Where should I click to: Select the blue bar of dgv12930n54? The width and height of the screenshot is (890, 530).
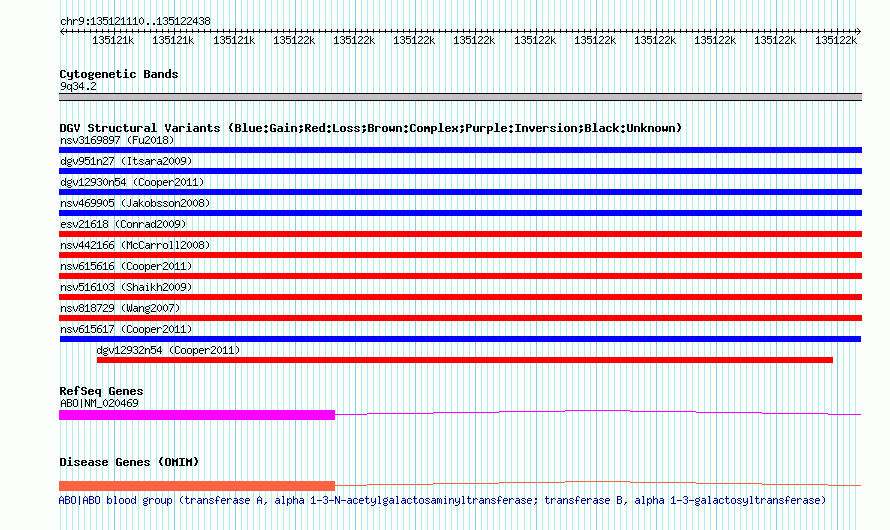tap(460, 192)
